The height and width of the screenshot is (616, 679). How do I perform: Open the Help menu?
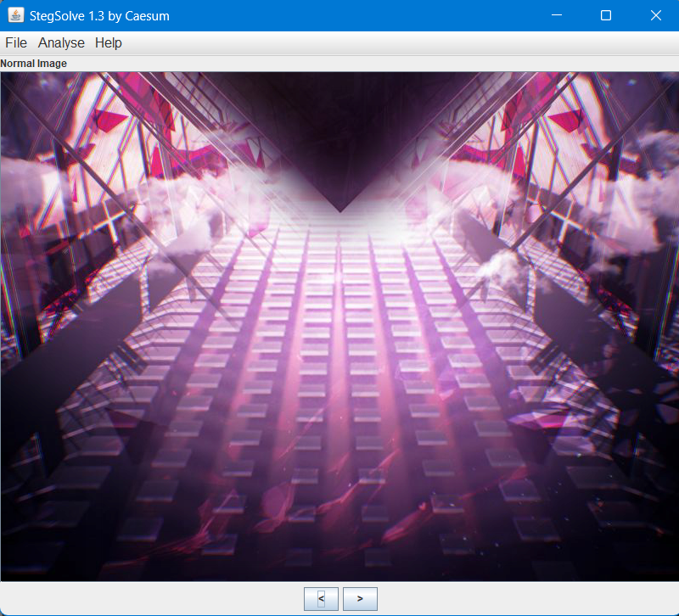[109, 43]
